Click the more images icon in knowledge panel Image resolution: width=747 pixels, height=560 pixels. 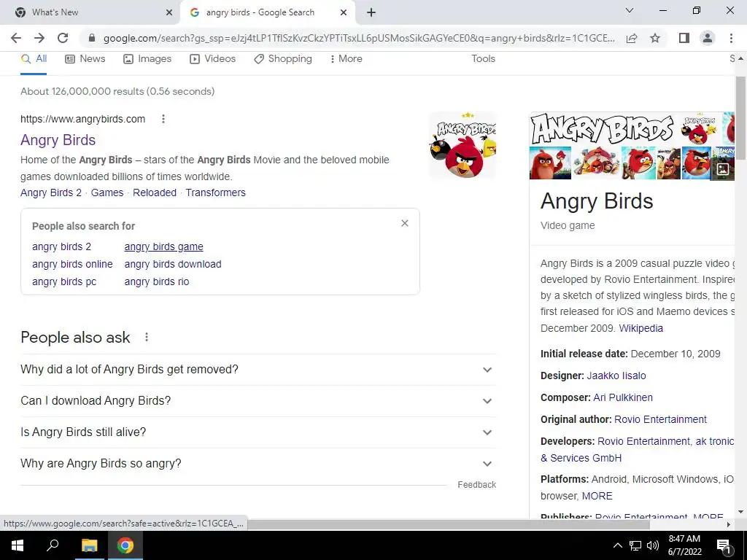click(723, 169)
